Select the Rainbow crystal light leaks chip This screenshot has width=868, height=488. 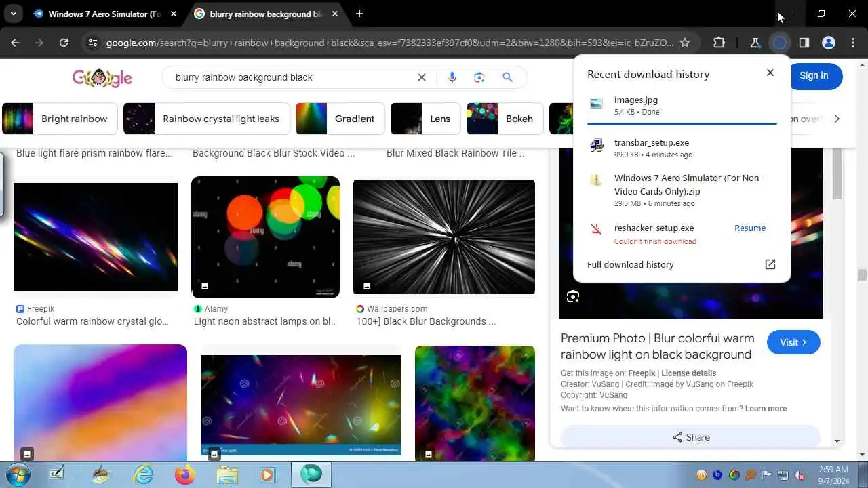point(207,119)
